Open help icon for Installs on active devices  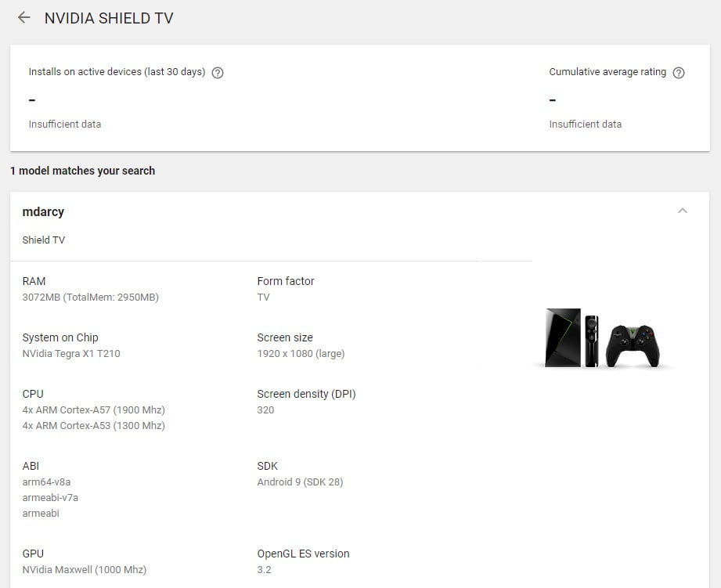tap(218, 73)
